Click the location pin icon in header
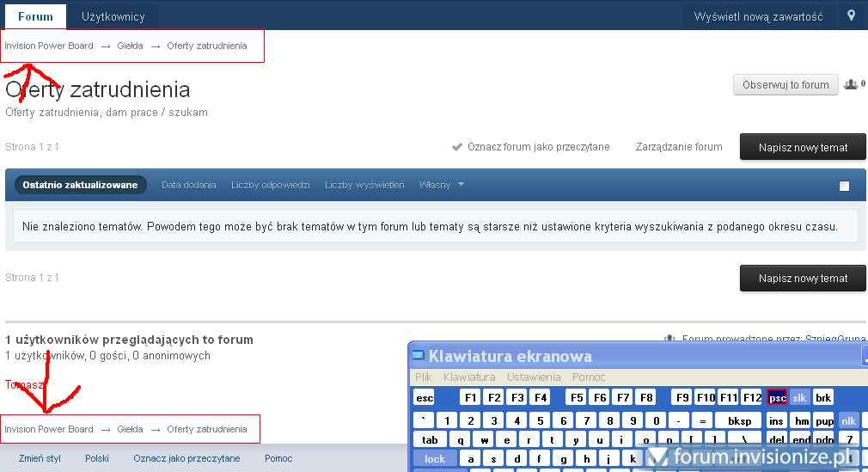The width and height of the screenshot is (868, 472). pos(852,15)
